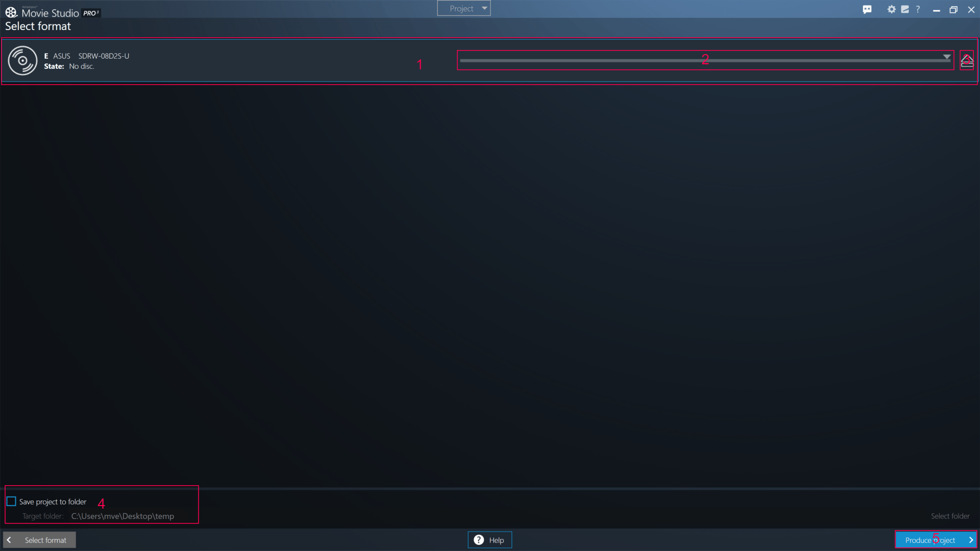The image size is (980, 551).
Task: Click the Select folder link
Action: [950, 516]
